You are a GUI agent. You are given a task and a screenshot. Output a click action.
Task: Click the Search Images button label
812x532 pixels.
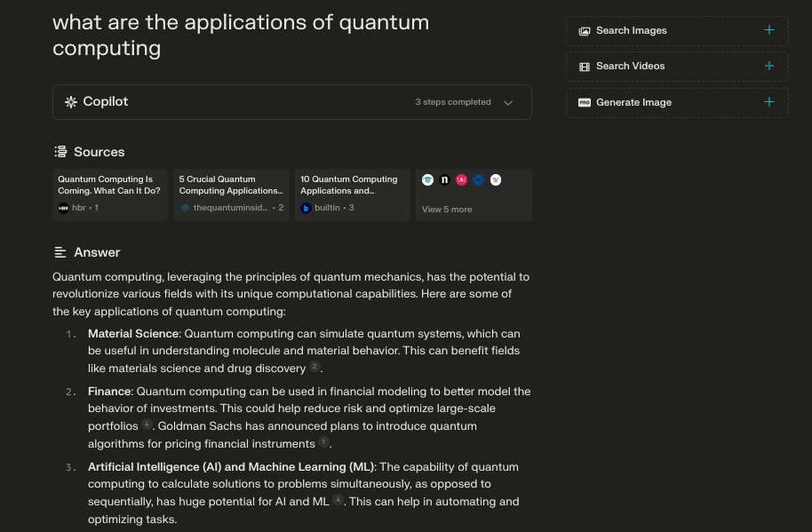[632, 30]
